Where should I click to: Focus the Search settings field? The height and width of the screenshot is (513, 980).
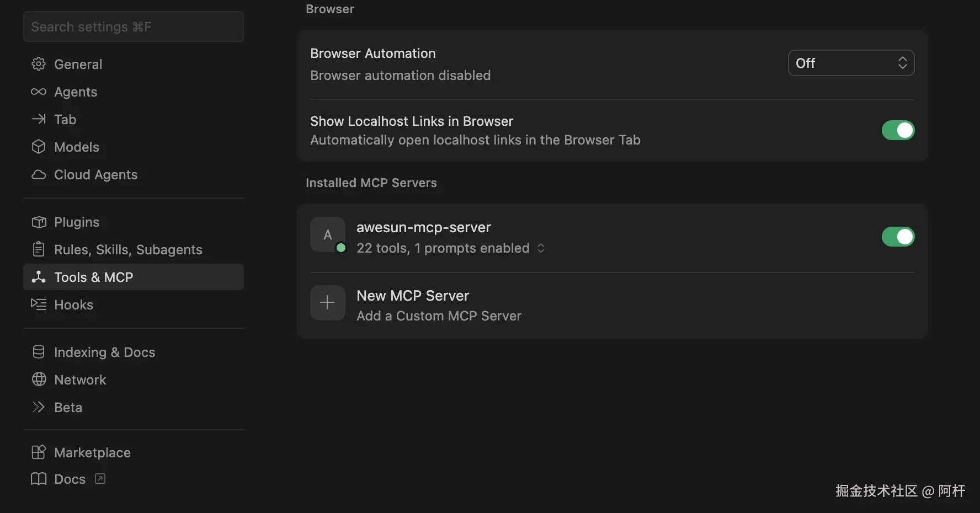point(133,26)
